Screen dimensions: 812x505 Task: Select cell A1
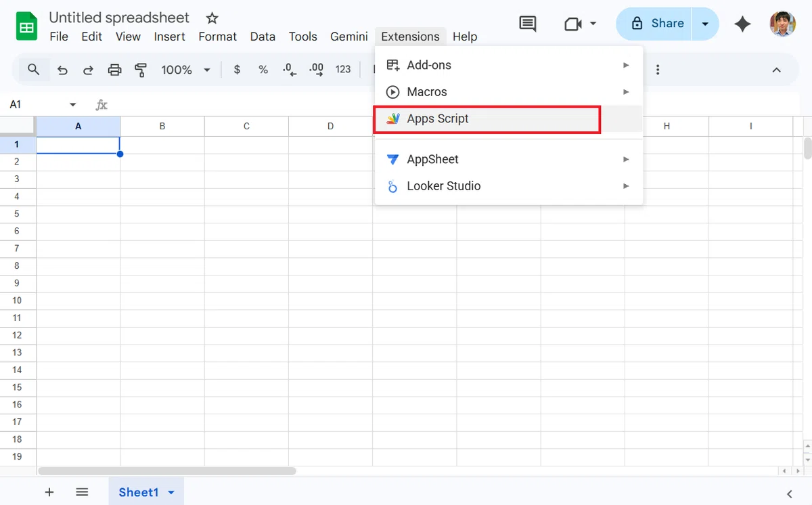[78, 145]
